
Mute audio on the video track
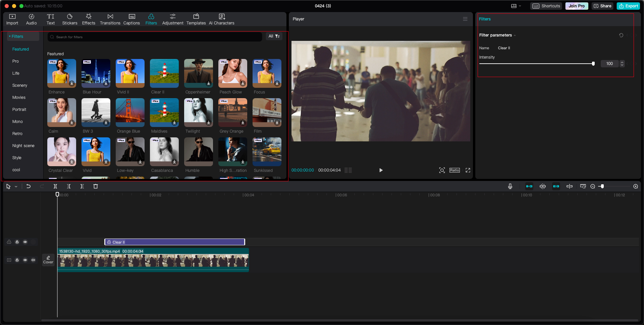pyautogui.click(x=33, y=260)
